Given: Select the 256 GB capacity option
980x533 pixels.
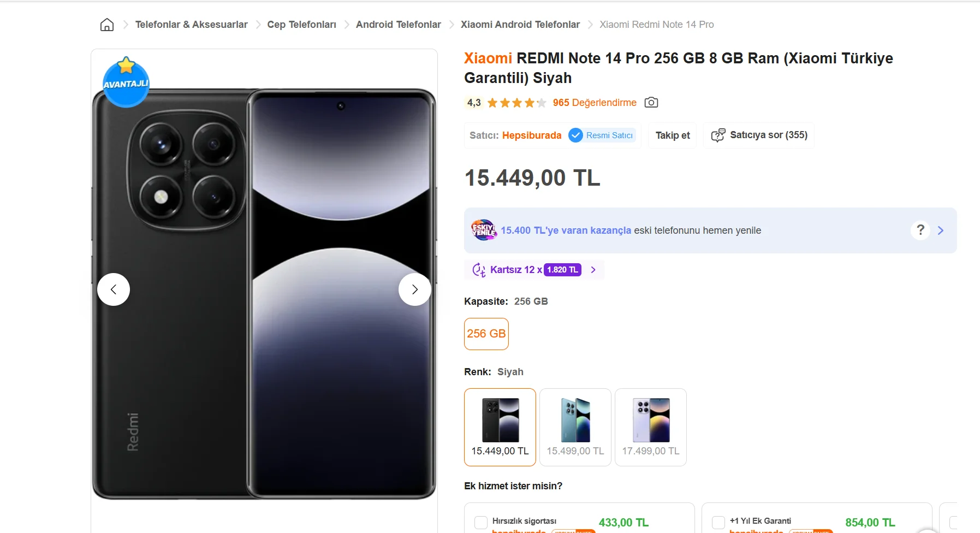Looking at the screenshot, I should tap(486, 334).
